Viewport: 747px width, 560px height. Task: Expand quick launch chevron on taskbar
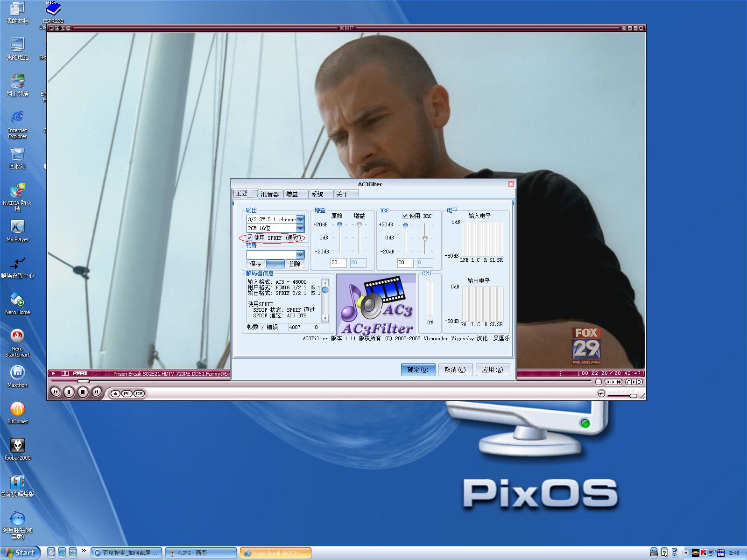pos(84,551)
